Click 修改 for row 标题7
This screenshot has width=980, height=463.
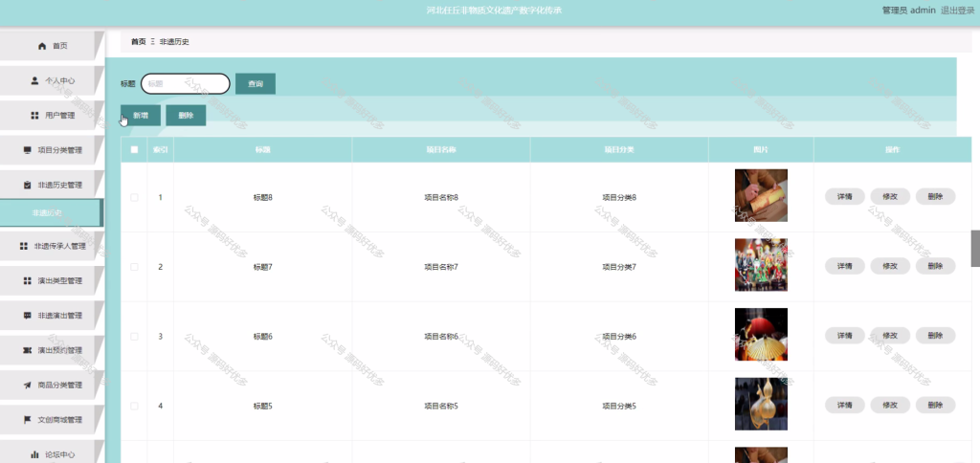(x=890, y=266)
